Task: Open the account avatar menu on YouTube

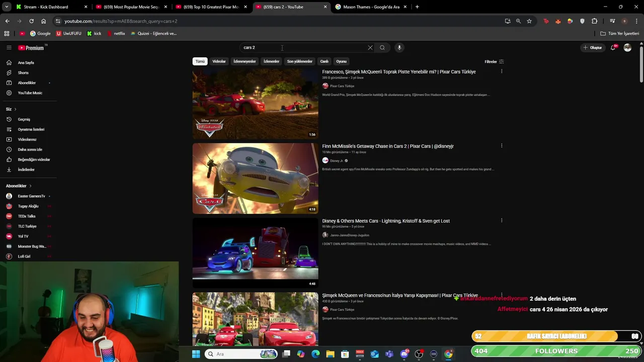Action: tap(627, 48)
